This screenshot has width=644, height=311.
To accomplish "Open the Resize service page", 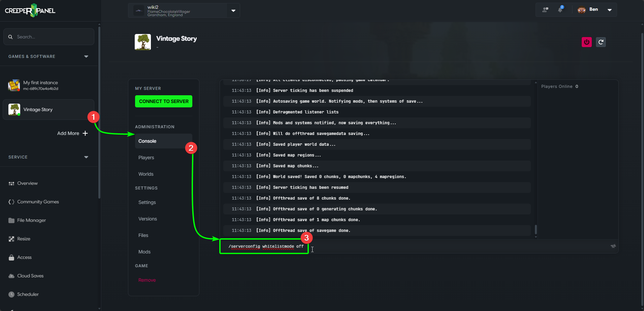I will point(24,239).
